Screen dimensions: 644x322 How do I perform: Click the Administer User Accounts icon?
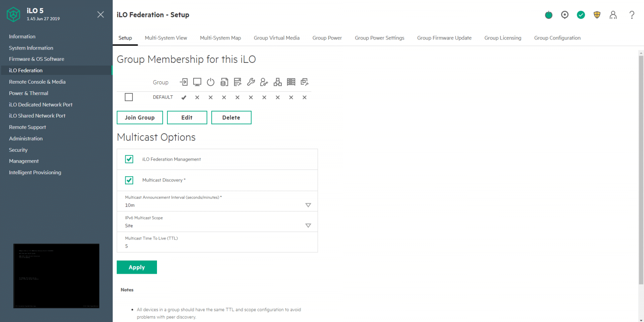(x=264, y=82)
